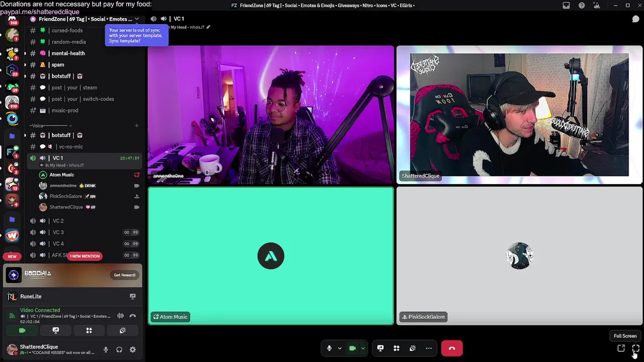This screenshot has height=362, width=644.
Task: Click the NEW indicator in server list
Action: coord(12,256)
